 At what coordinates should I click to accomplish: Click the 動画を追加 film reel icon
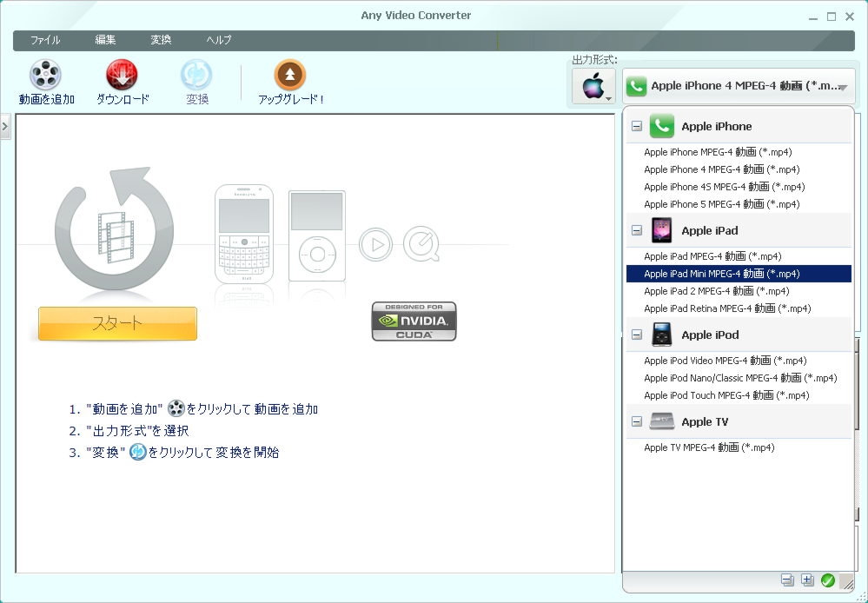point(45,75)
